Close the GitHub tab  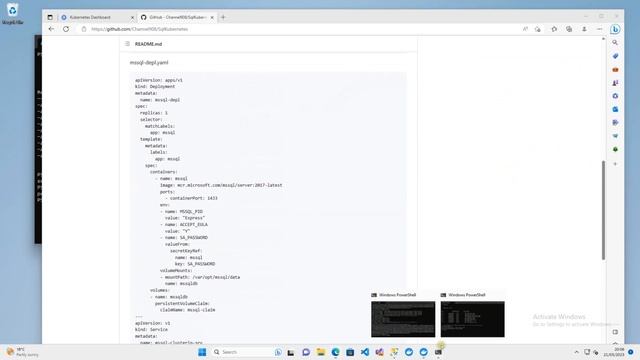pyautogui.click(x=212, y=17)
